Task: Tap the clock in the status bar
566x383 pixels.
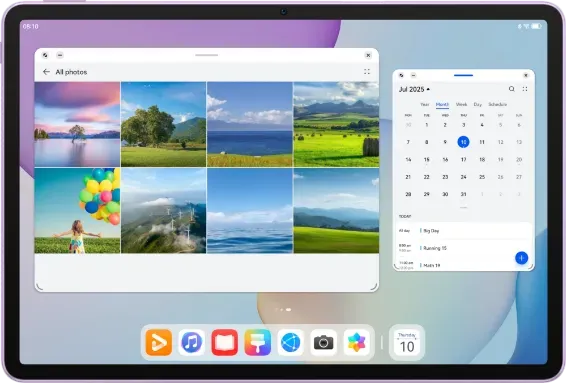Action: tap(30, 26)
